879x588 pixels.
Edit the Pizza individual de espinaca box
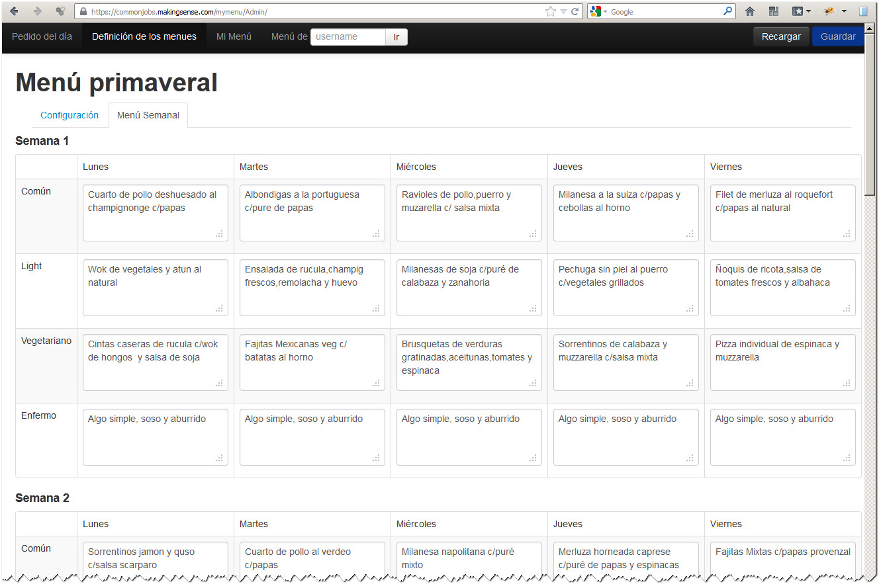pos(782,362)
